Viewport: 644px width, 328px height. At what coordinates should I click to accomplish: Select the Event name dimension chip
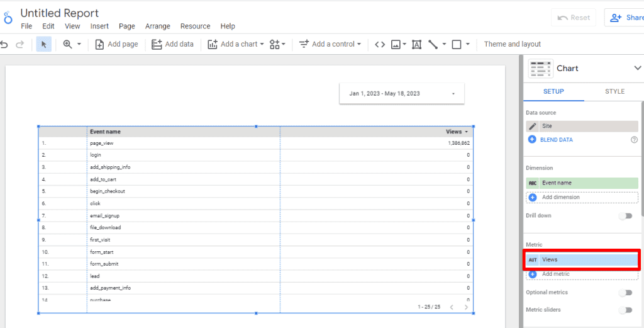tap(582, 183)
